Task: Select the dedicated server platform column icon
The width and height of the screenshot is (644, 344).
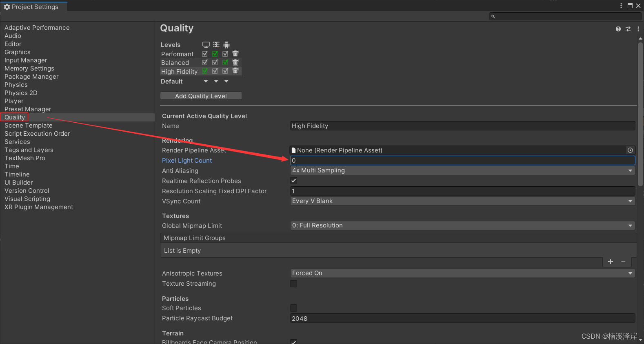Action: [216, 45]
